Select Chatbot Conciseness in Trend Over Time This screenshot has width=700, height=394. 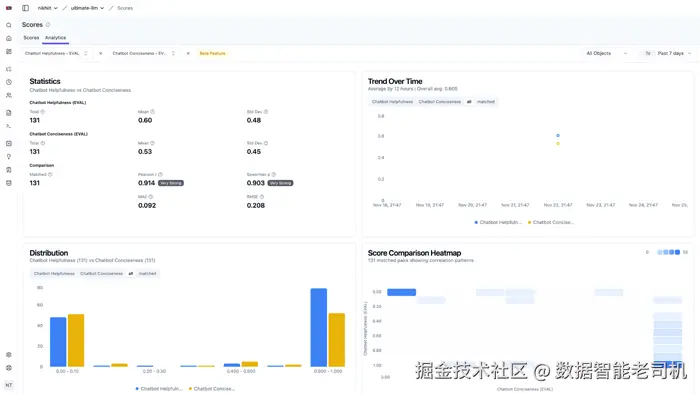pyautogui.click(x=440, y=102)
